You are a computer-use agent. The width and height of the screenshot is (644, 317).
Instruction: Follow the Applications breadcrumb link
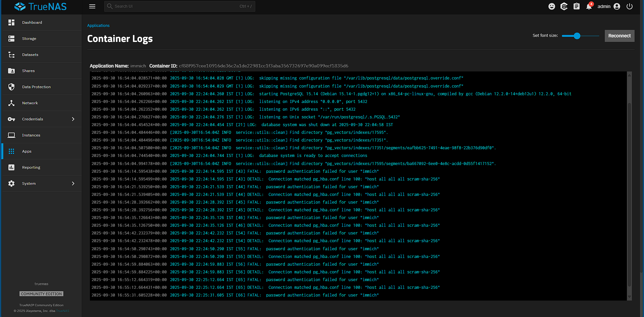point(98,25)
